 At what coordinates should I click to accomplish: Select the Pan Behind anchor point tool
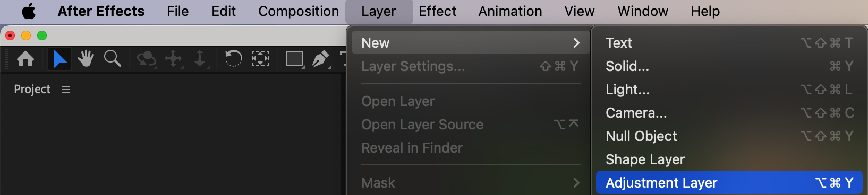260,58
